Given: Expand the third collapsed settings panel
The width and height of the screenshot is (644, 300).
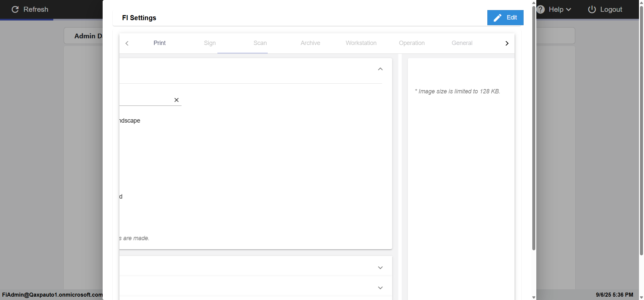Looking at the screenshot, I should [x=380, y=288].
